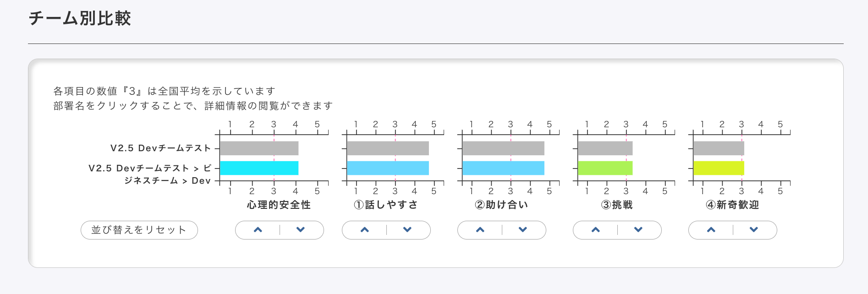868x294 pixels.
Task: Select green bar in ③挑戦 chart
Action: 605,168
